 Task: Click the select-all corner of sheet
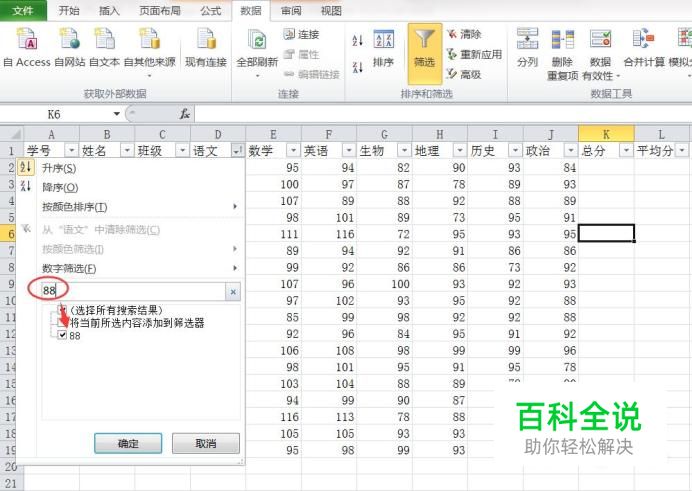click(x=12, y=134)
